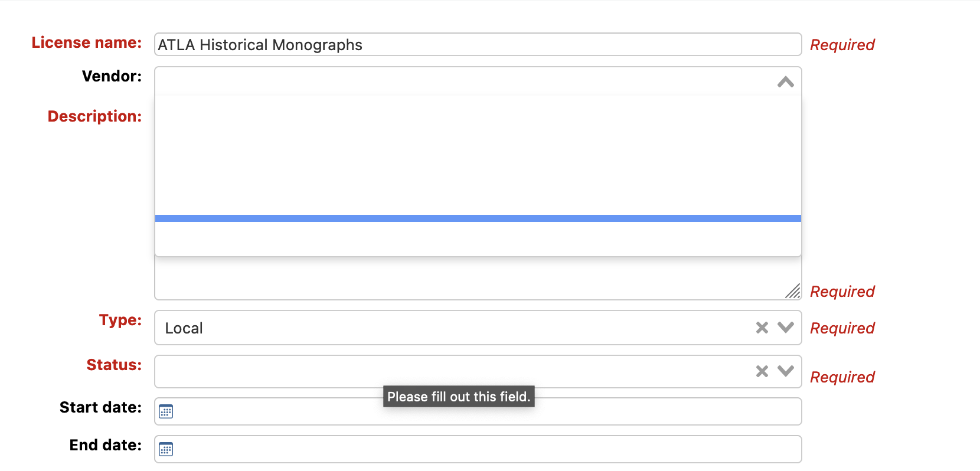Open the End date calendar icon
The image size is (980, 471).
point(166,449)
